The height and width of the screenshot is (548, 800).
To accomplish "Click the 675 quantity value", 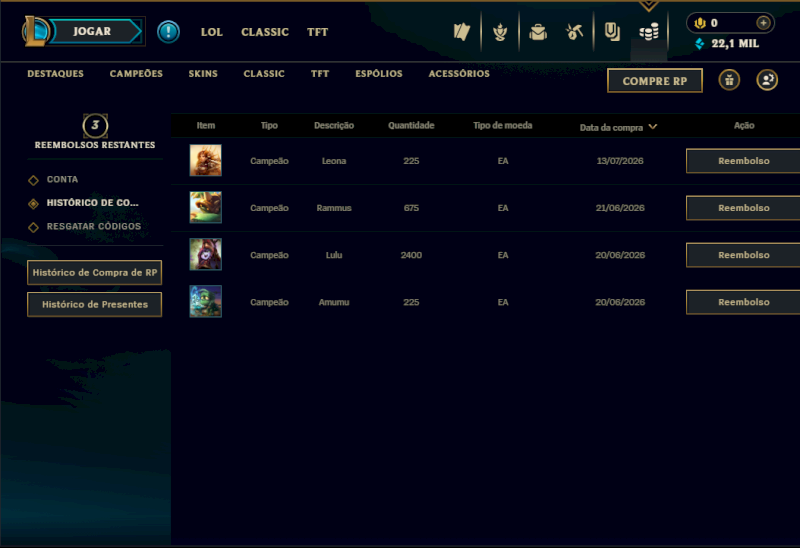I will pyautogui.click(x=411, y=208).
